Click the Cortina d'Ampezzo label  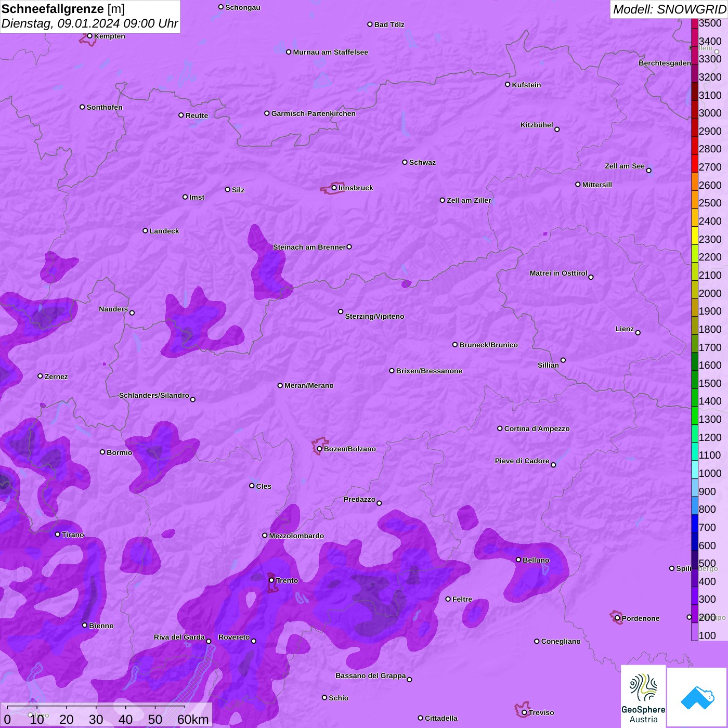pos(537,428)
